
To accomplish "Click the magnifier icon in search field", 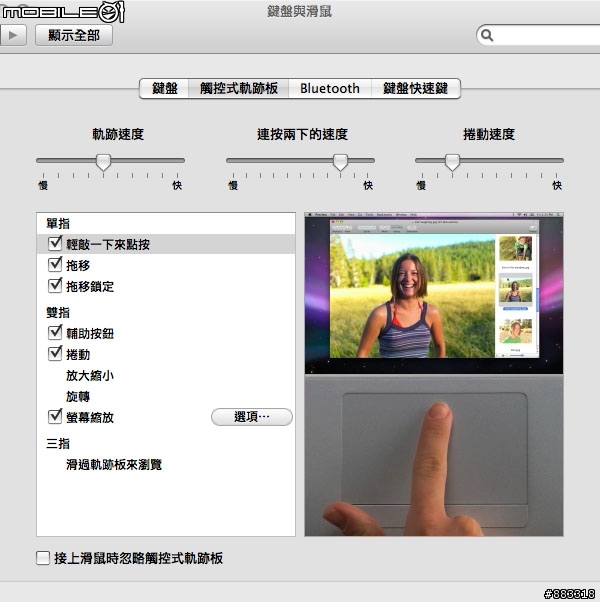I will 487,35.
